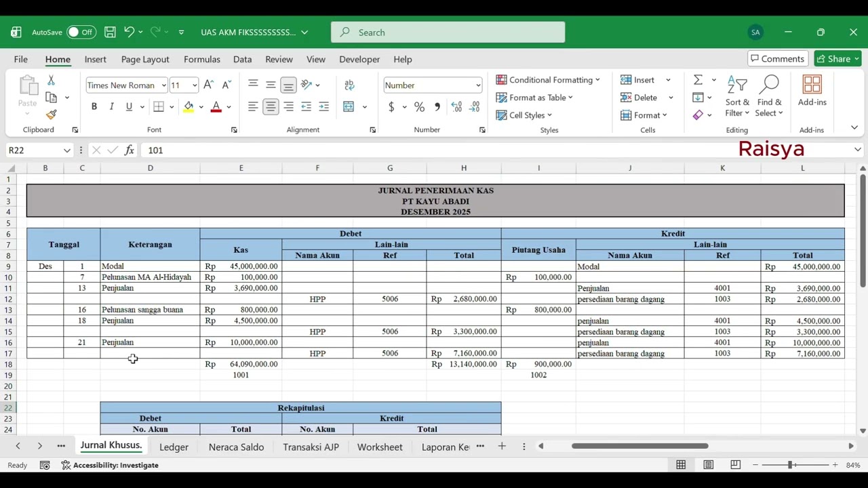868x488 pixels.
Task: Click the Search box in title bar
Action: click(448, 32)
